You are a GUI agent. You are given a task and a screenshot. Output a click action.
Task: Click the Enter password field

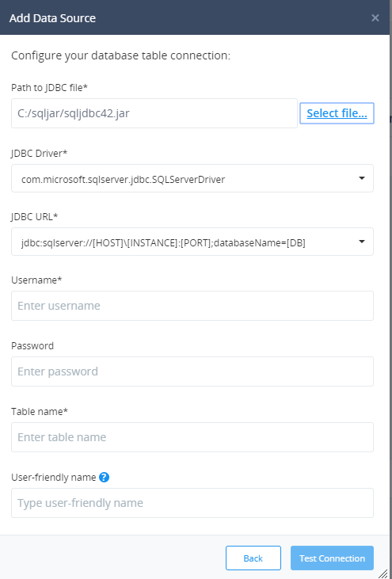pos(192,371)
